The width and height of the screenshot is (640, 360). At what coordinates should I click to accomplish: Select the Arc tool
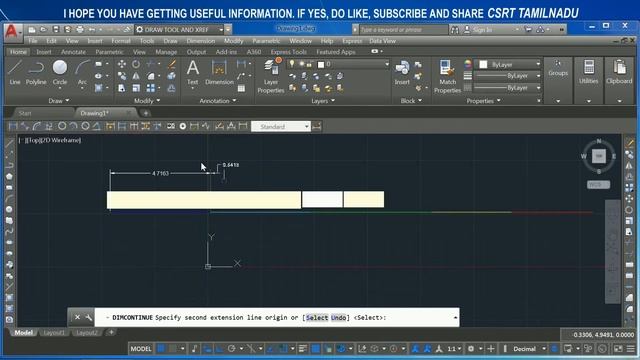tap(82, 72)
